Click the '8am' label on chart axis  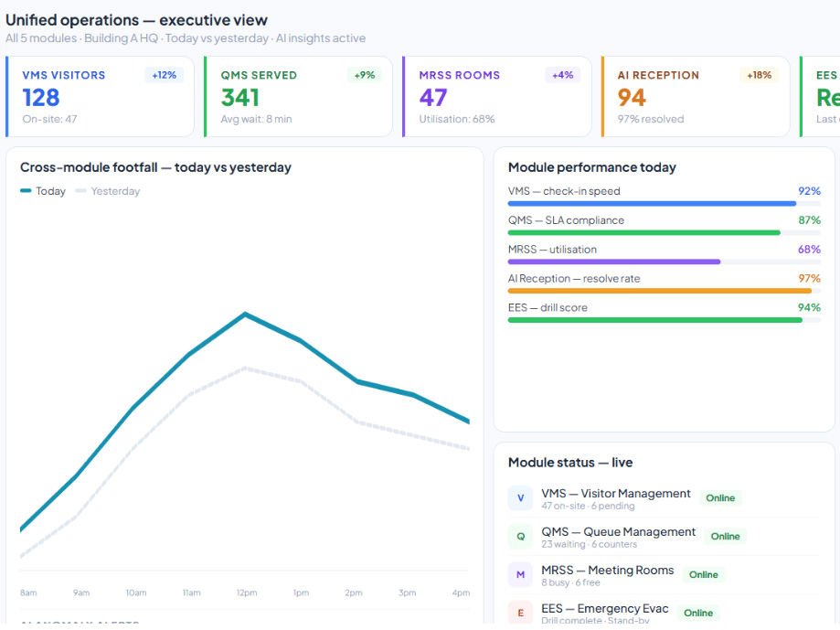[x=28, y=593]
